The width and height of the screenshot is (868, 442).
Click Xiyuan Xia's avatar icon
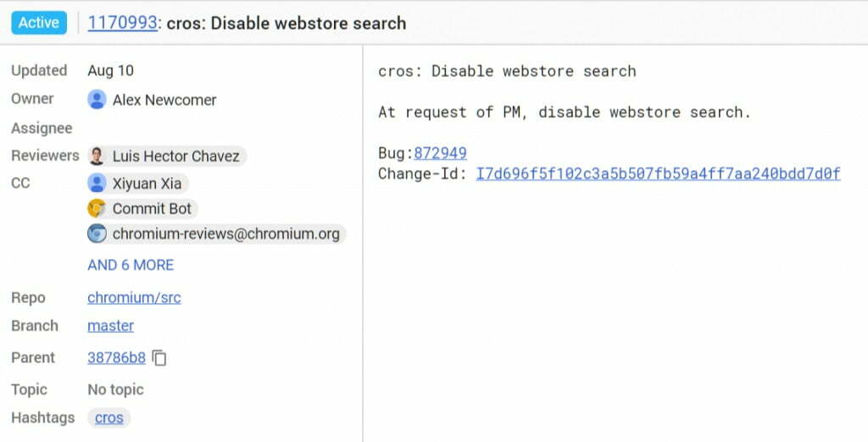97,183
